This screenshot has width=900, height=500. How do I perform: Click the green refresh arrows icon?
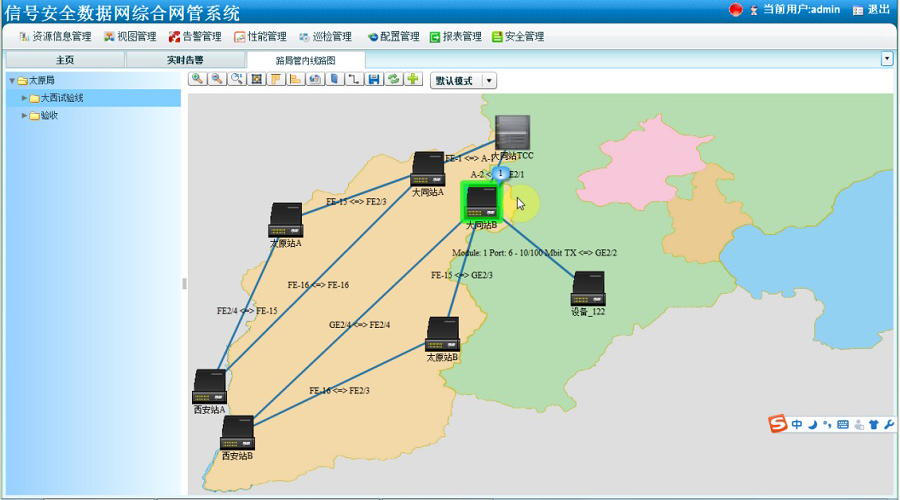(394, 79)
